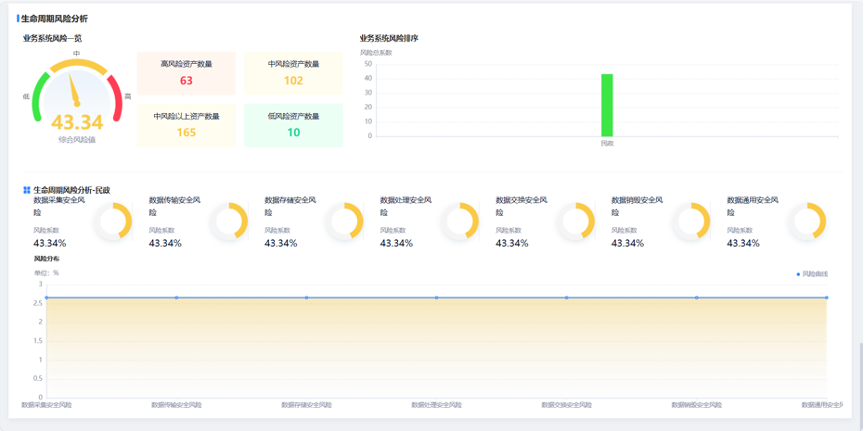864x431 pixels.
Task: Select the 低风险资产数量 card
Action: pyautogui.click(x=293, y=125)
